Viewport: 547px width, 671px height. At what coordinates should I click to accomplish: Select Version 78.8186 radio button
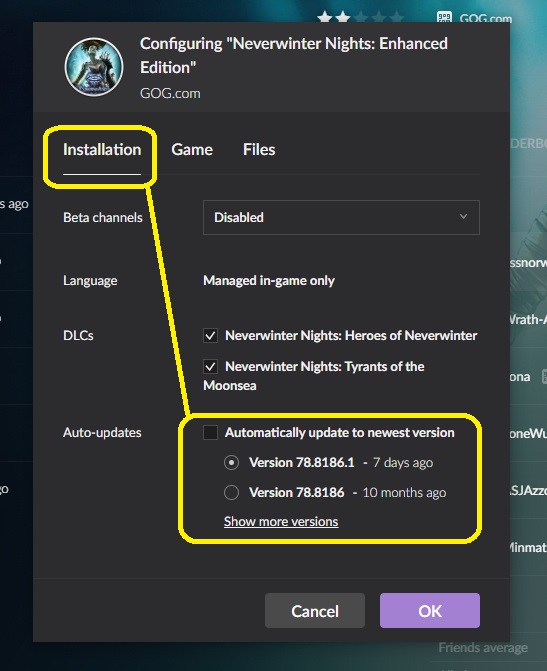coord(232,493)
